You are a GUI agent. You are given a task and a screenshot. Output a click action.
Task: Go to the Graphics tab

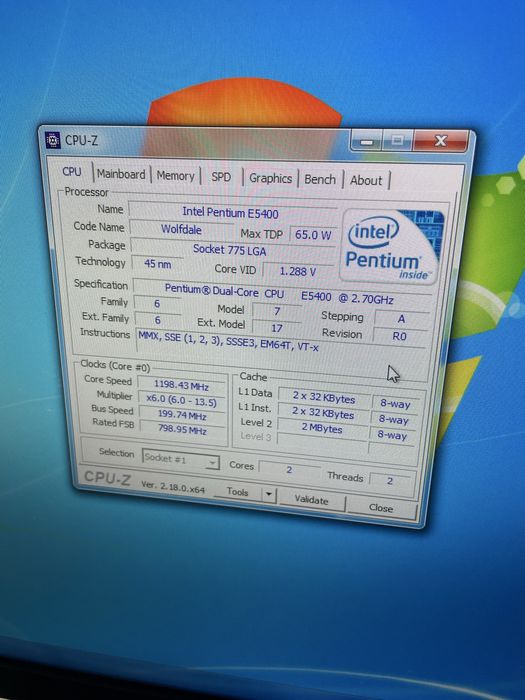[270, 179]
